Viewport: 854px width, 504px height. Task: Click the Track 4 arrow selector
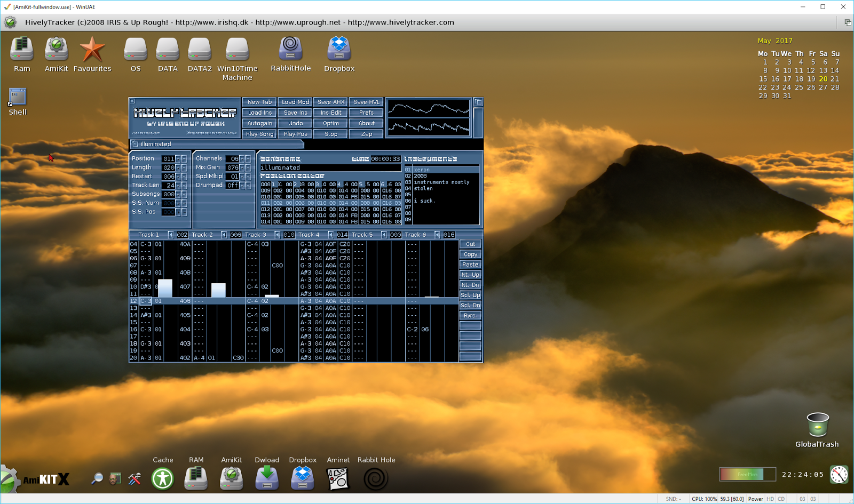331,235
